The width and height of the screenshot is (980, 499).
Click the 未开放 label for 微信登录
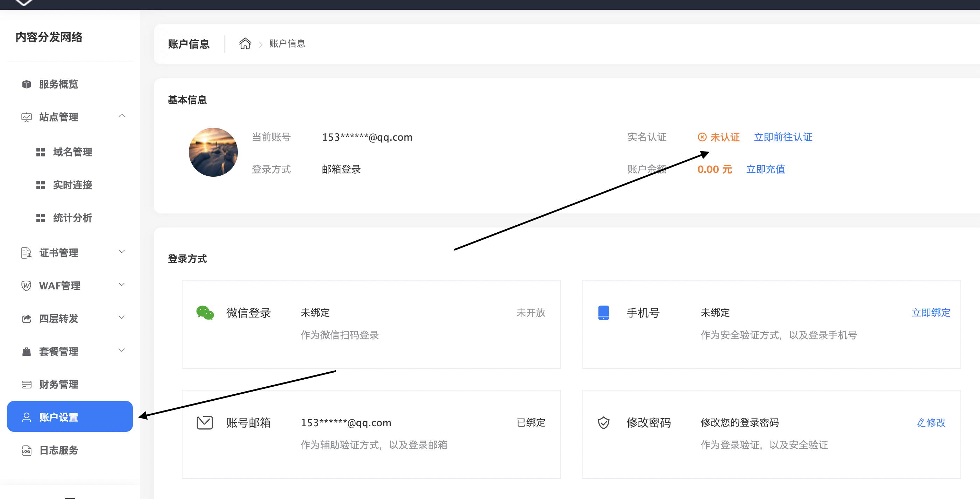(x=531, y=313)
